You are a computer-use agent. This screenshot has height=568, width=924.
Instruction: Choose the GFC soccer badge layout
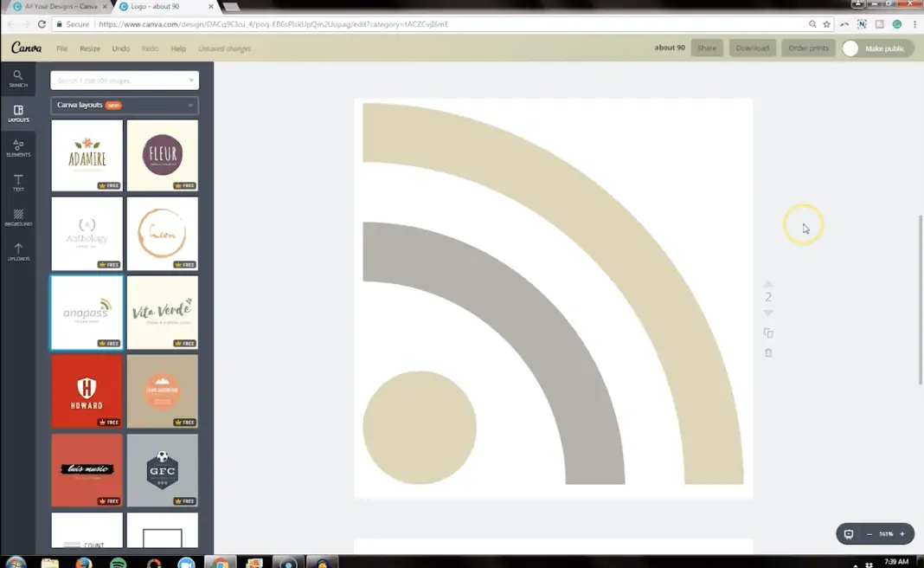(162, 471)
